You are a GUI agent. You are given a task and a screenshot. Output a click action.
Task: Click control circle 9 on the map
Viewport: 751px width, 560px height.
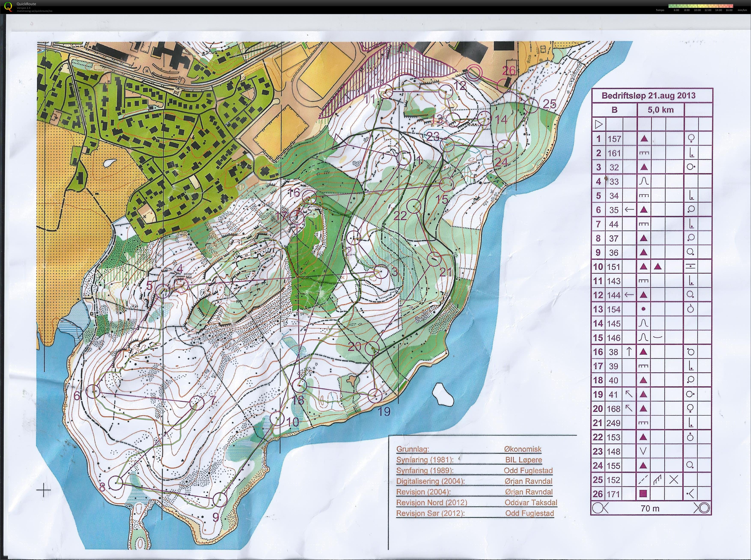coord(220,500)
